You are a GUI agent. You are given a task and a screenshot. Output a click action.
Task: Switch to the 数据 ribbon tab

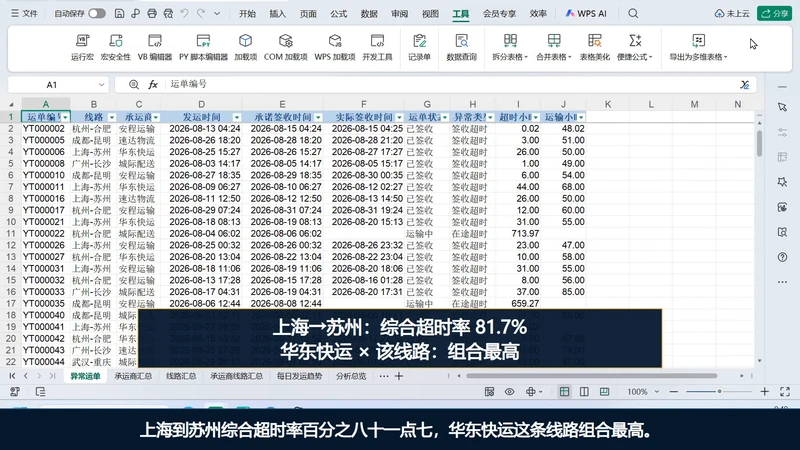tap(369, 14)
